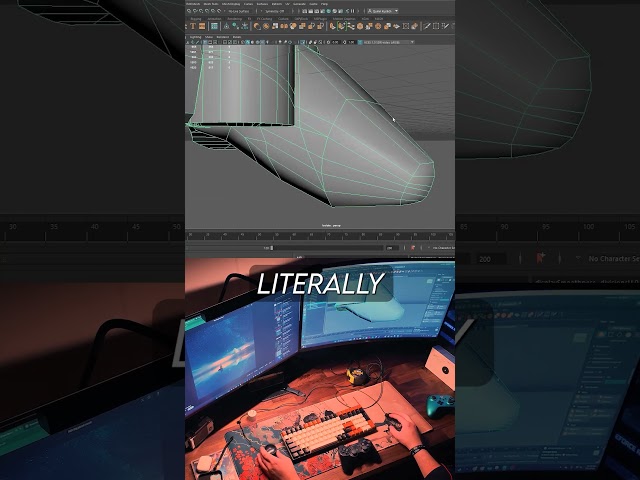The width and height of the screenshot is (640, 480).
Task: Click the pause viewport icon in status line
Action: tap(352, 11)
